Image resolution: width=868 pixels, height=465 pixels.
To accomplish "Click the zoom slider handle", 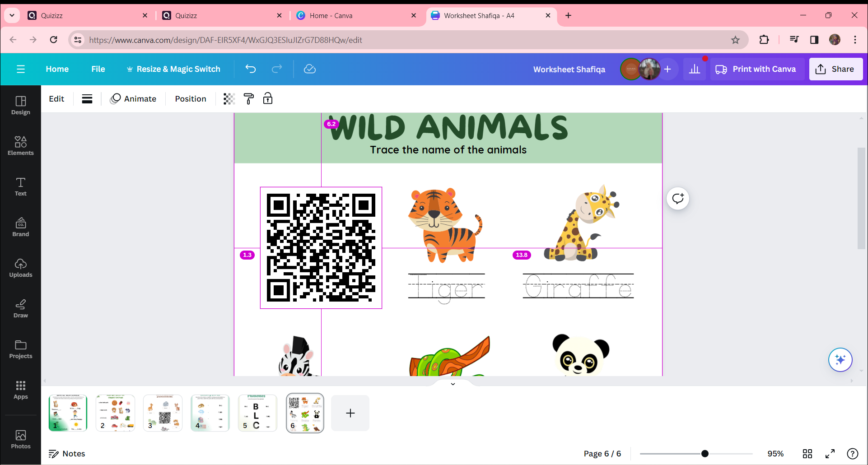I will (x=705, y=454).
